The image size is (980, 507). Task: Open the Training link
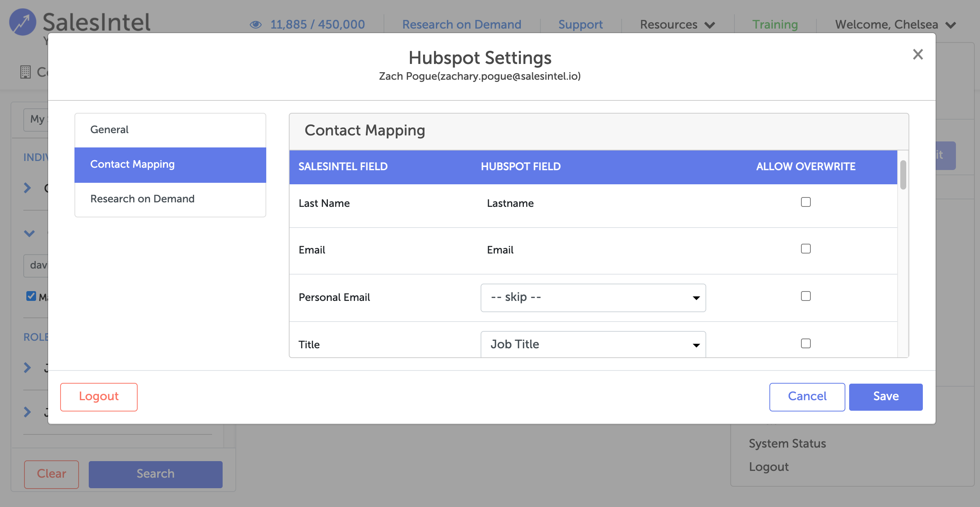[x=775, y=25]
